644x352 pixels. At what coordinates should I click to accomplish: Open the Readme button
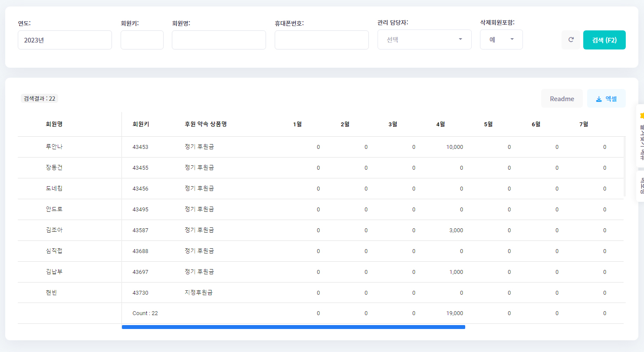(562, 99)
